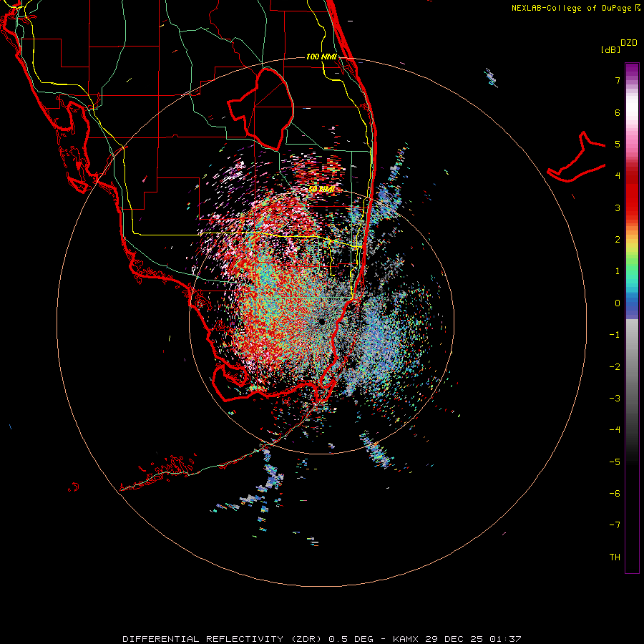Click the DZD label above the color scale
This screenshot has width=644, height=644.
629,43
